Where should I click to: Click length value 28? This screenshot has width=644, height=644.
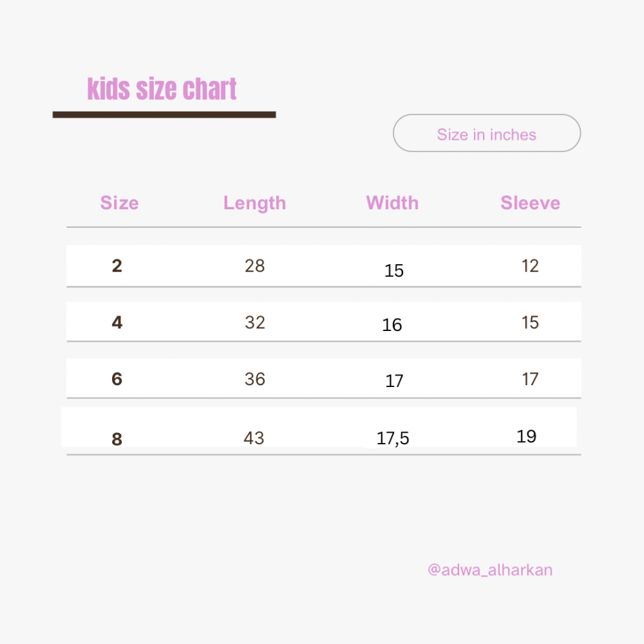click(254, 266)
